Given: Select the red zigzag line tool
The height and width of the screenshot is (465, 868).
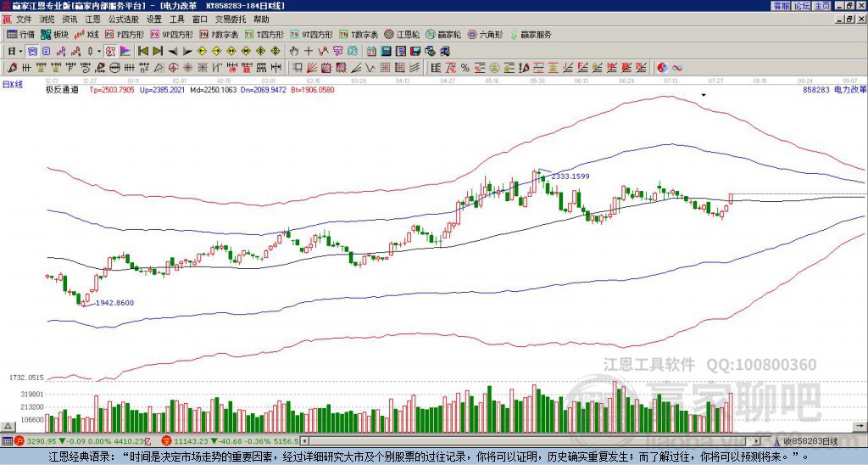Looking at the screenshot, I should (323, 51).
